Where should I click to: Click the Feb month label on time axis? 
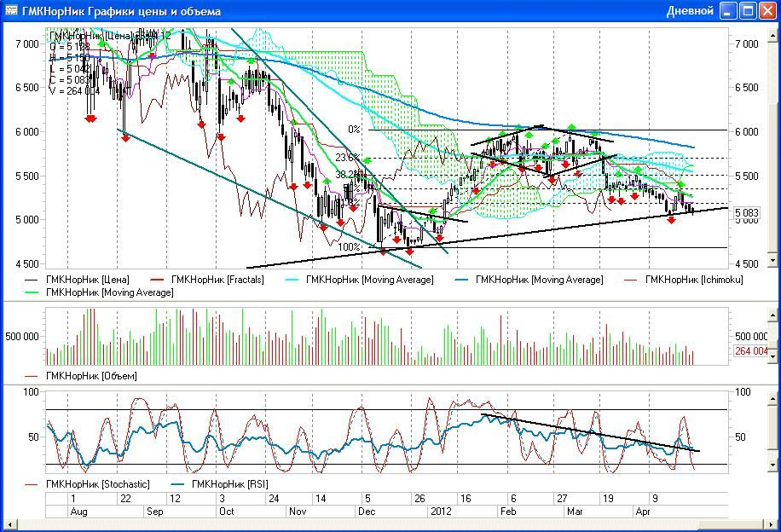click(x=508, y=511)
